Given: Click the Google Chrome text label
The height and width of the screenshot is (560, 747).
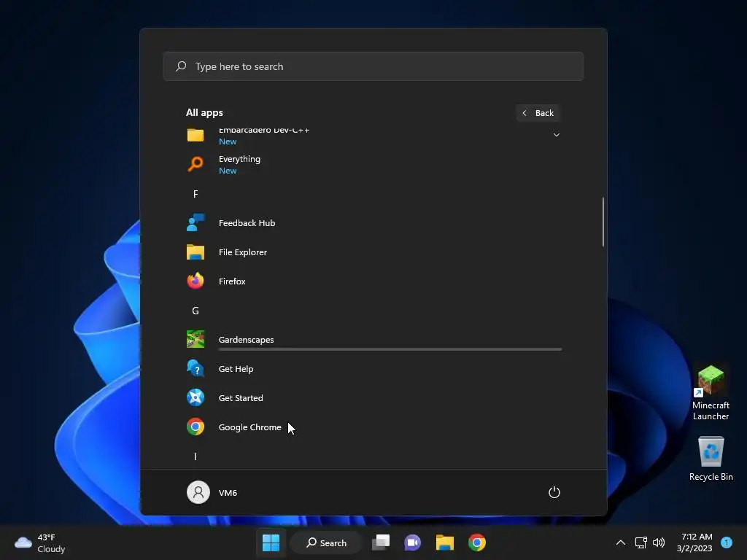Looking at the screenshot, I should tap(249, 427).
